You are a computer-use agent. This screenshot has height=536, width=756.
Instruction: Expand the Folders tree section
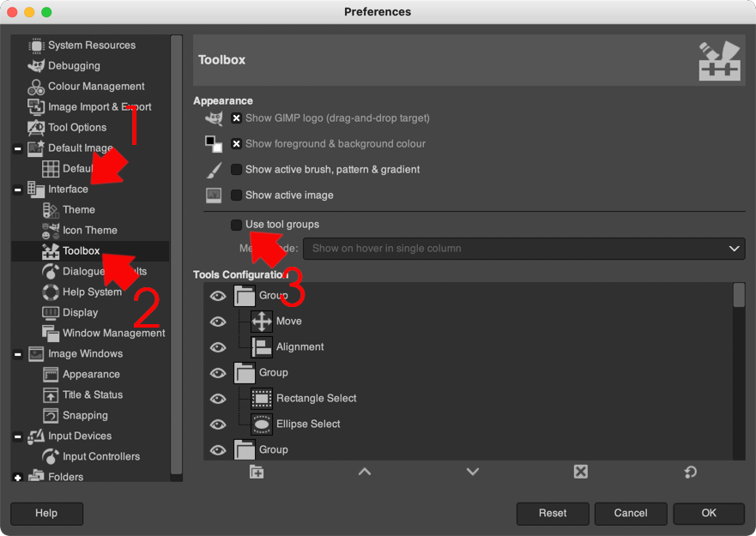click(x=18, y=478)
